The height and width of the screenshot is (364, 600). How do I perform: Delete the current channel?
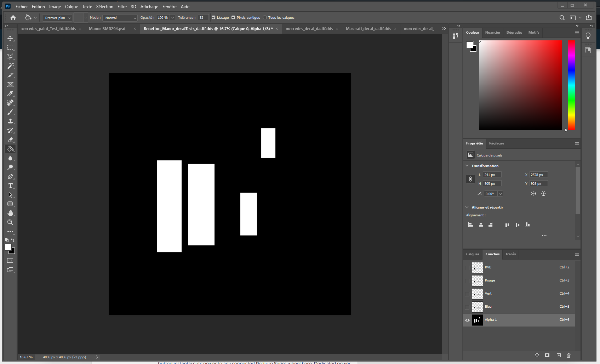point(568,355)
